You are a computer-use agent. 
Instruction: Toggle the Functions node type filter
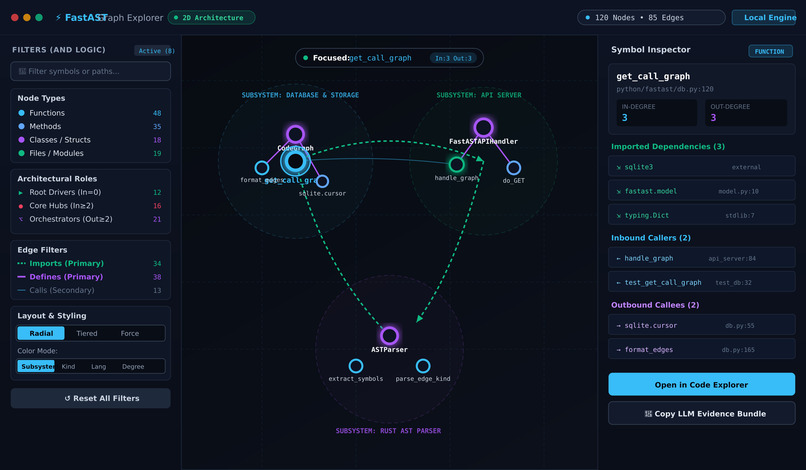pyautogui.click(x=90, y=113)
